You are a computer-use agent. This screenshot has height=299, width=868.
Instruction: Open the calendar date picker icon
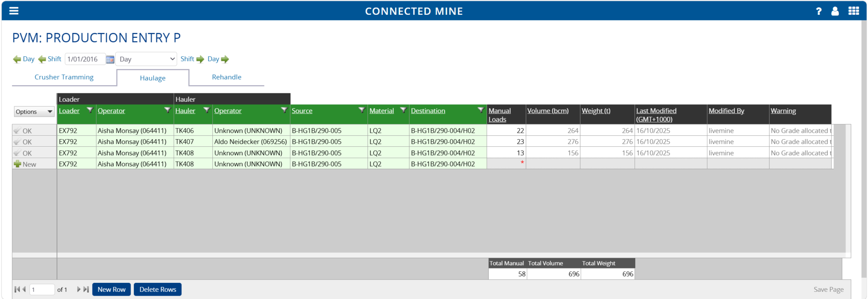[110, 59]
